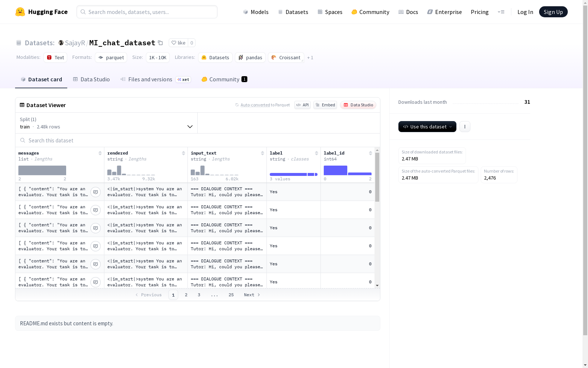Open Datasets in top navigation

coord(293,12)
